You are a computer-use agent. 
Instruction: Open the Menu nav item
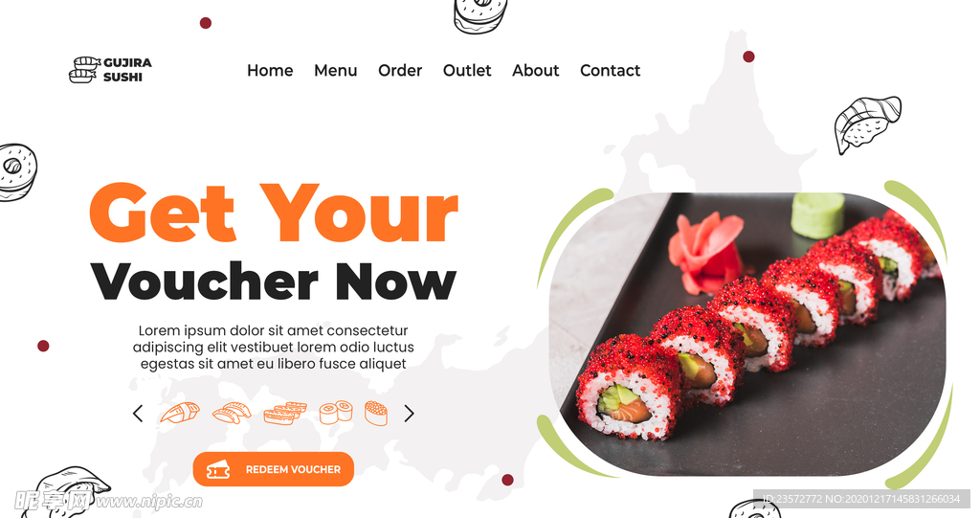(x=336, y=70)
